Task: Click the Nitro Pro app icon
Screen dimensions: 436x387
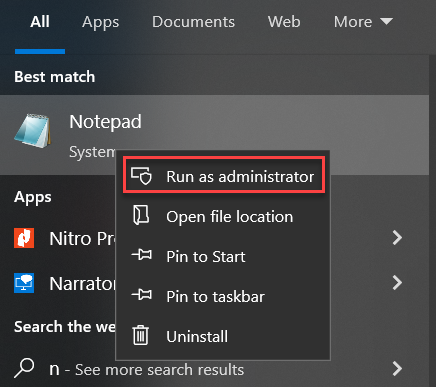Action: point(24,238)
